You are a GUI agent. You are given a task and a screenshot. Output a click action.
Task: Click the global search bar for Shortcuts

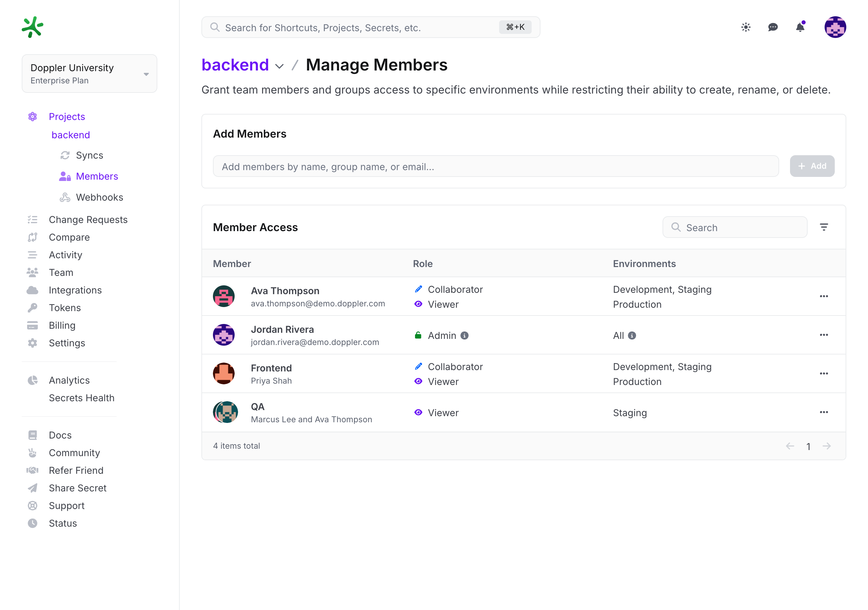pos(371,27)
